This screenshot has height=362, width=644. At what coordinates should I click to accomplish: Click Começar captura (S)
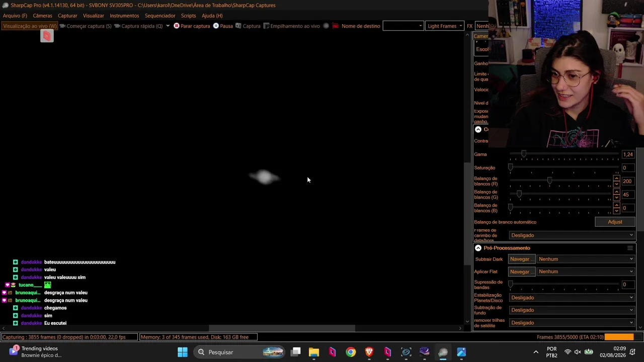coord(86,26)
